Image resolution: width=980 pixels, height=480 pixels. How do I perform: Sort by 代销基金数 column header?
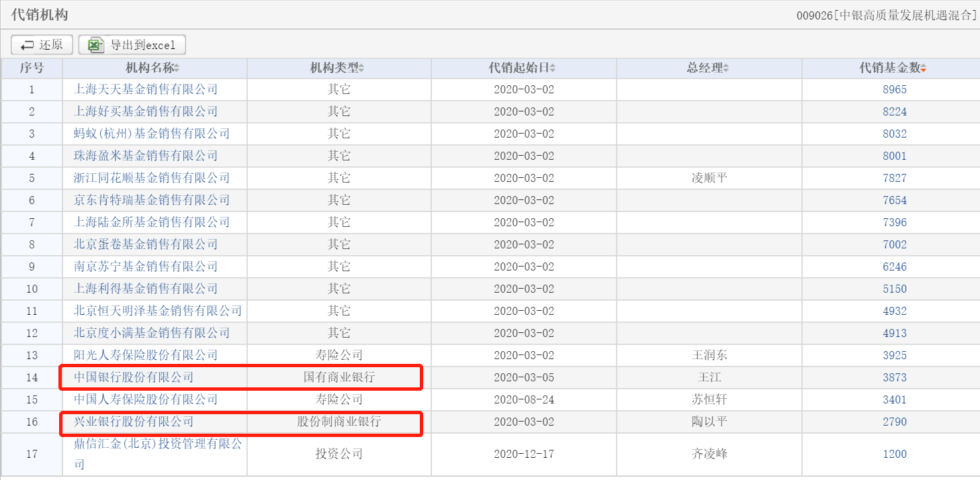[894, 68]
